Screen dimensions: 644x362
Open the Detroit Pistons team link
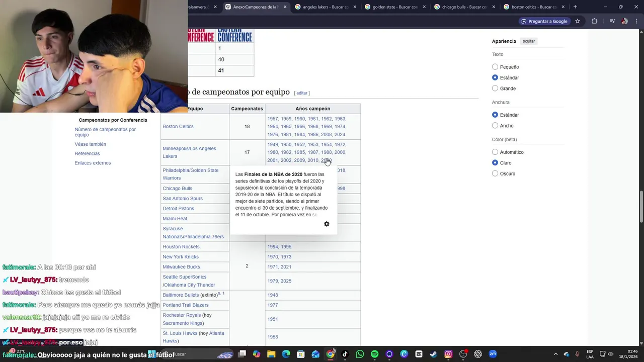coord(178,209)
